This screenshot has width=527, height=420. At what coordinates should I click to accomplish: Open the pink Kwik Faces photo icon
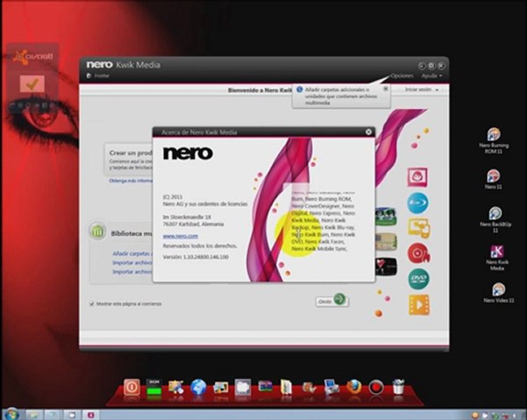(x=417, y=177)
